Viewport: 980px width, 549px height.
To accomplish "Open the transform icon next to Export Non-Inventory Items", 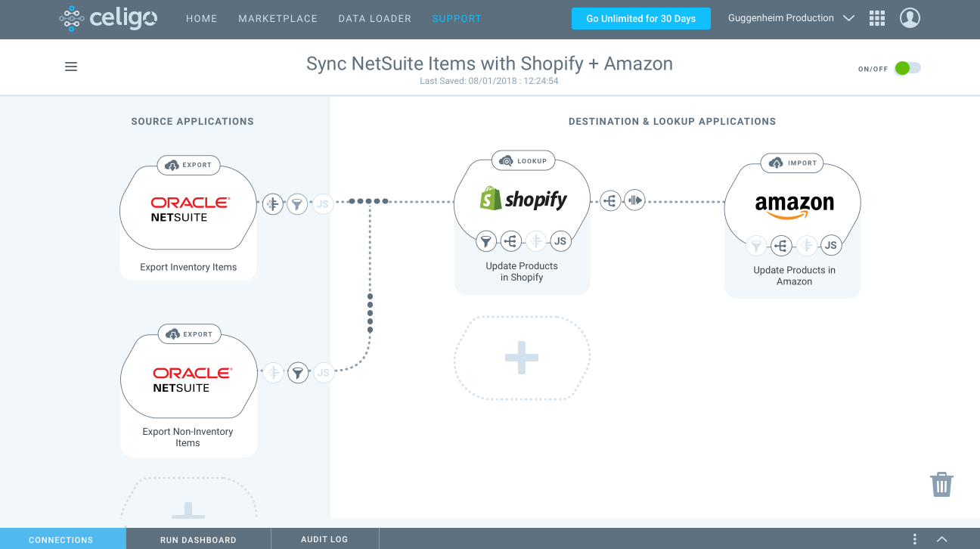I will [274, 372].
